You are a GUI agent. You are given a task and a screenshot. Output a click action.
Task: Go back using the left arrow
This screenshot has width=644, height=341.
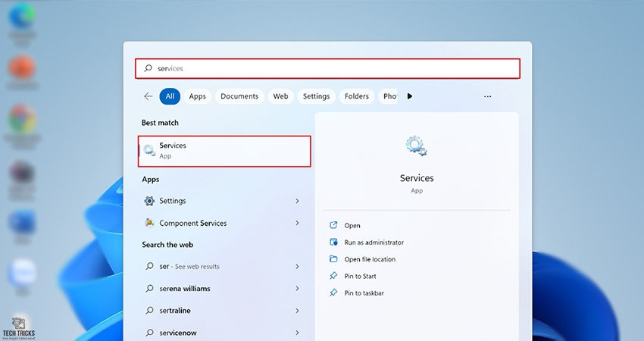pyautogui.click(x=148, y=96)
